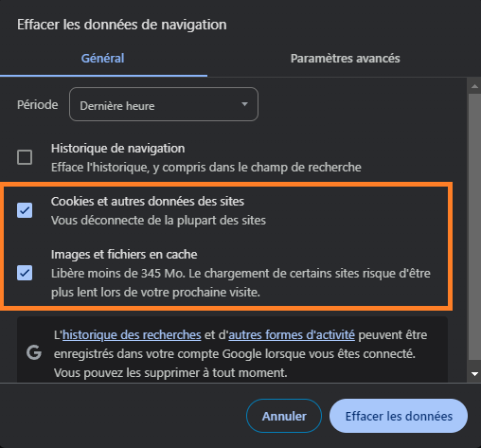Click Images et fichiers en cache label
The width and height of the screenshot is (481, 448).
(x=124, y=255)
